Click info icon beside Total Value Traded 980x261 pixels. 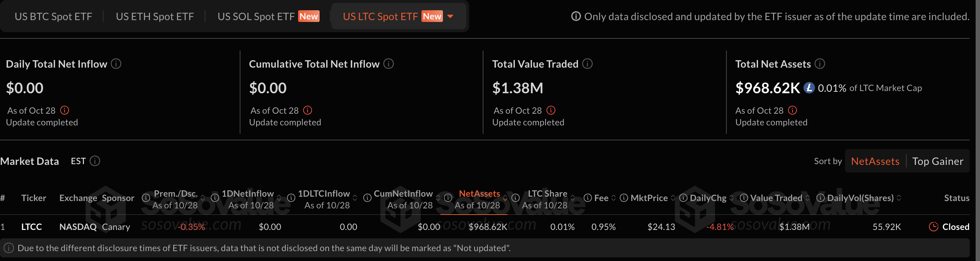click(x=587, y=64)
